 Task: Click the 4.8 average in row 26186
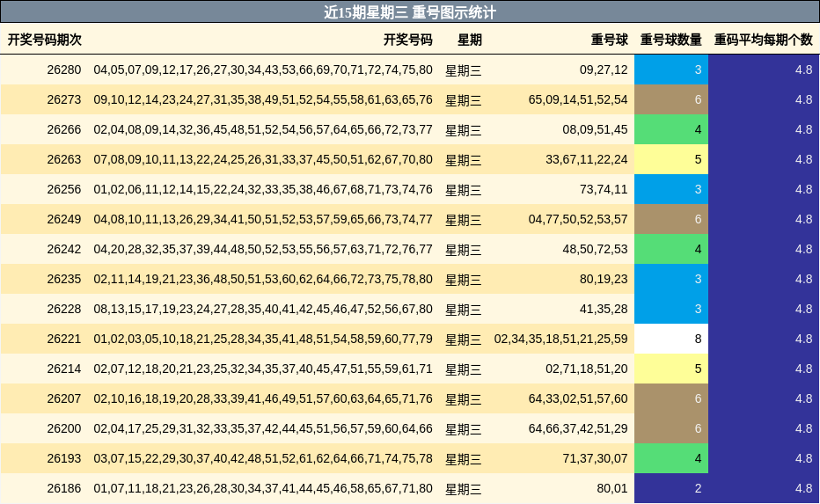[x=803, y=488]
